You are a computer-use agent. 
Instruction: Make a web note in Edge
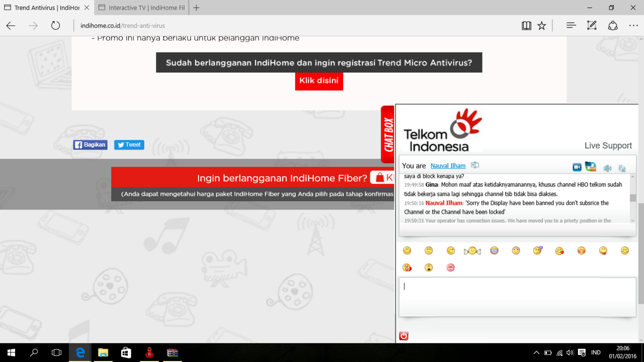(592, 26)
